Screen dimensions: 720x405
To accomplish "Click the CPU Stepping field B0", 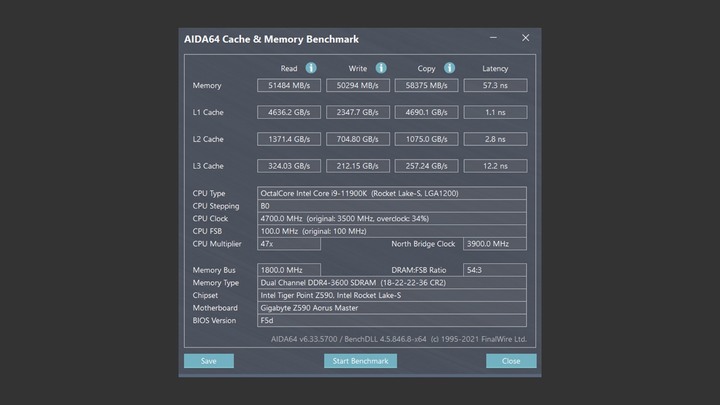I will [x=392, y=206].
